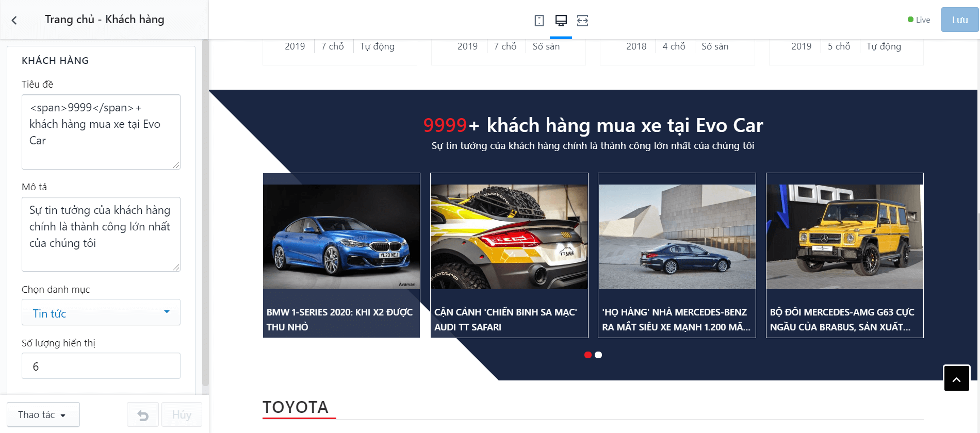Click the Số lượng hiển thị field
The image size is (980, 433).
(101, 366)
